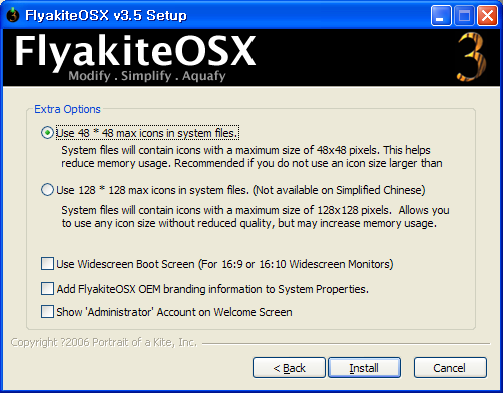Image resolution: width=503 pixels, height=393 pixels.
Task: Enable Use Widescreen Boot Screen checkbox
Action: click(x=47, y=263)
